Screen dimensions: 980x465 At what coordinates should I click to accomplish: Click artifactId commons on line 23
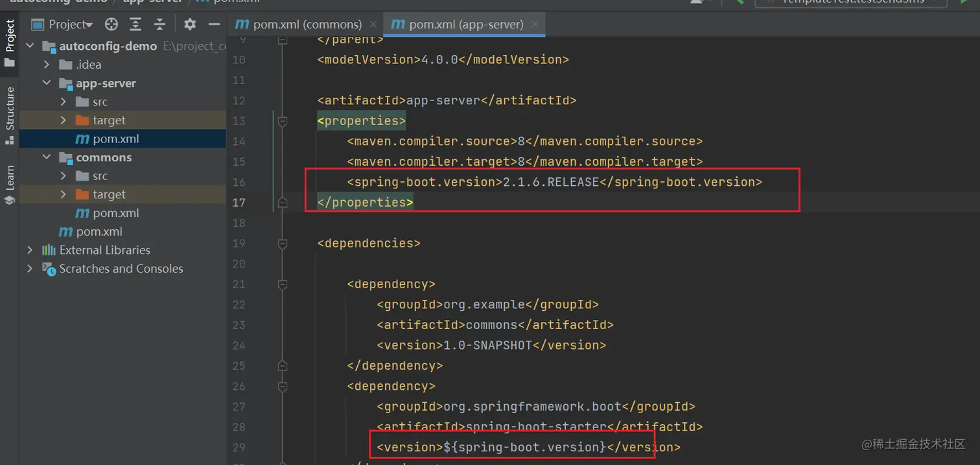click(495, 325)
